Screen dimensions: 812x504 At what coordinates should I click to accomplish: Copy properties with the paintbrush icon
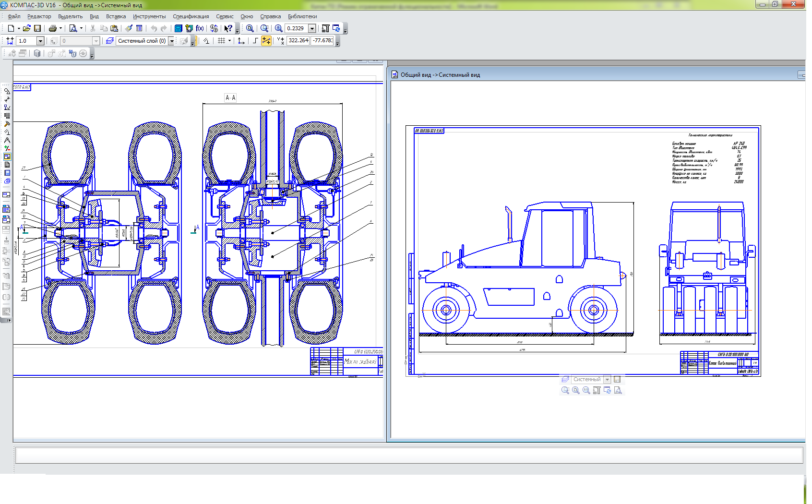click(x=129, y=28)
